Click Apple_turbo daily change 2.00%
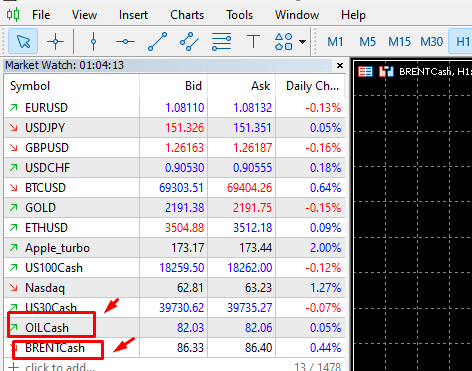This screenshot has width=472, height=371. pyautogui.click(x=325, y=248)
